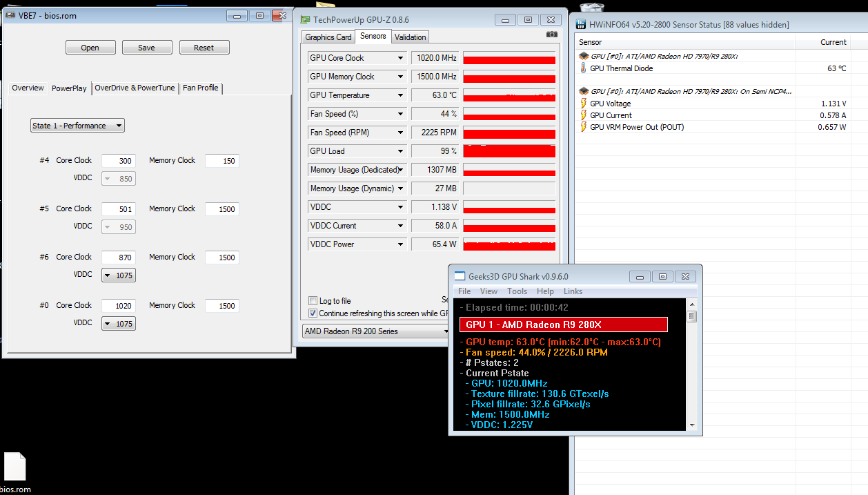Select the bios.rom file on the desktop
The width and height of the screenshot is (868, 495).
(14, 472)
